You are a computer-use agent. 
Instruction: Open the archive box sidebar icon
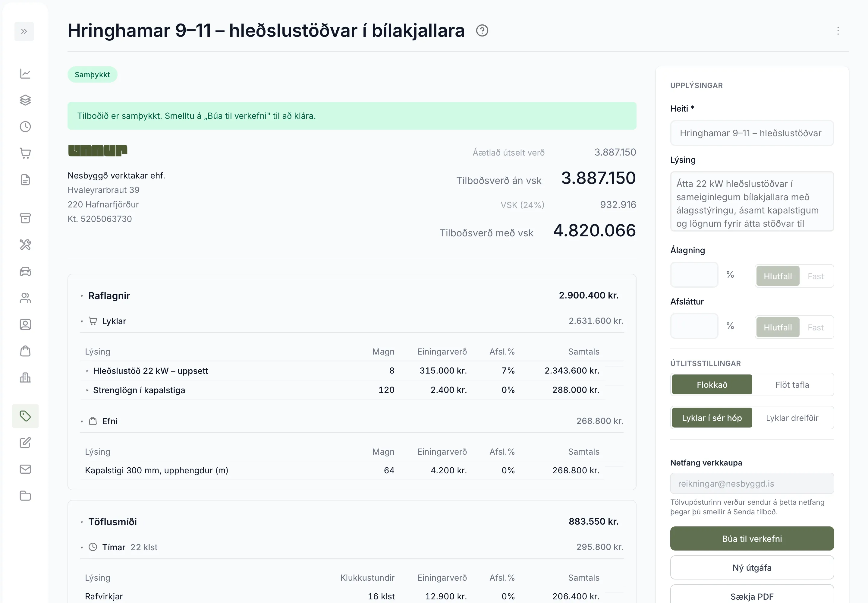[x=25, y=218]
